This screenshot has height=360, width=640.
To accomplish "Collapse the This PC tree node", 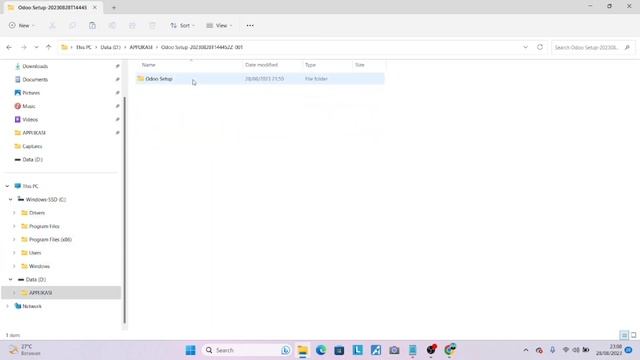I will tap(7, 186).
